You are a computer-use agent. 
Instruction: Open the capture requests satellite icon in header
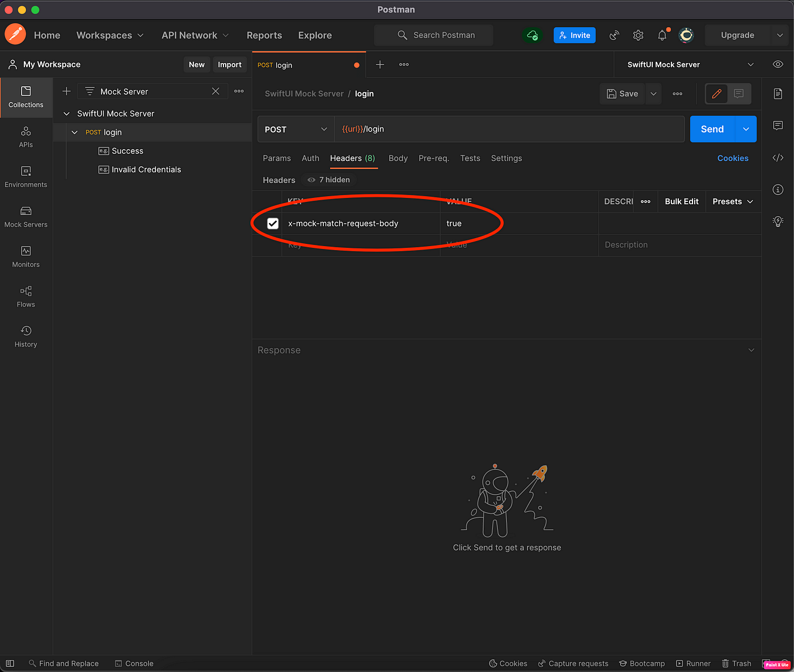click(x=614, y=35)
